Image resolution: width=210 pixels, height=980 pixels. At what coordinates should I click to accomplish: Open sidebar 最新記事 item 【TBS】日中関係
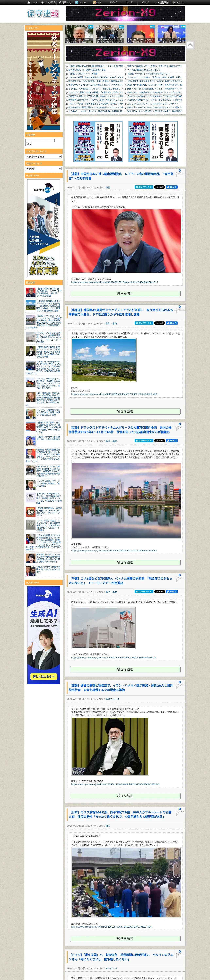[44, 512]
